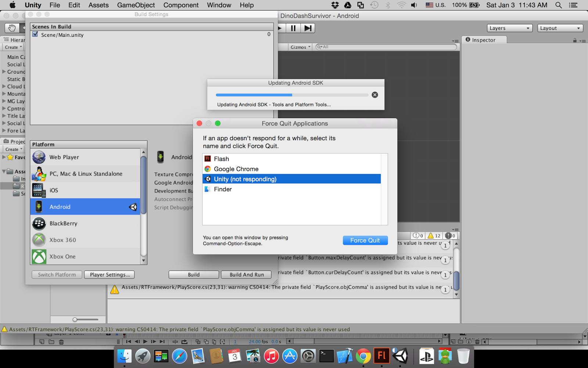This screenshot has width=588, height=368.
Task: Expand the Ground hierarchy item
Action: [x=4, y=71]
